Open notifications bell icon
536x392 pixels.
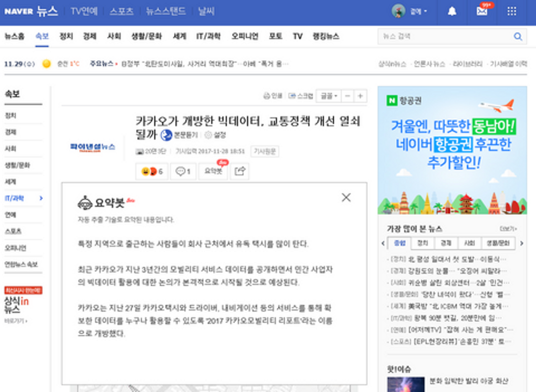click(x=452, y=11)
